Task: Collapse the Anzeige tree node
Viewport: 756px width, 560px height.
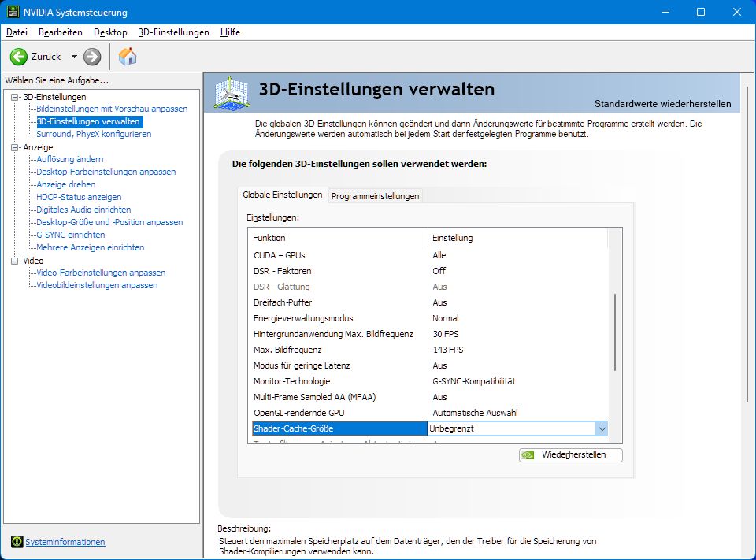Action: pos(14,147)
